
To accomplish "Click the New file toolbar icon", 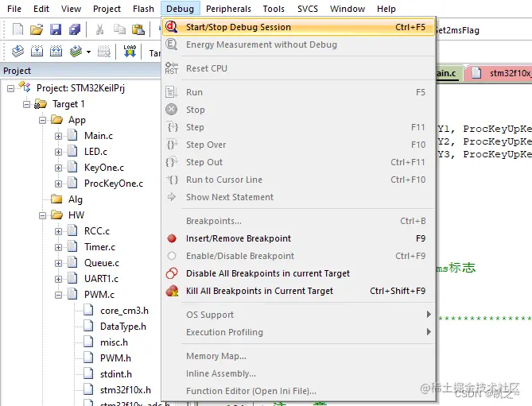I will [x=17, y=29].
